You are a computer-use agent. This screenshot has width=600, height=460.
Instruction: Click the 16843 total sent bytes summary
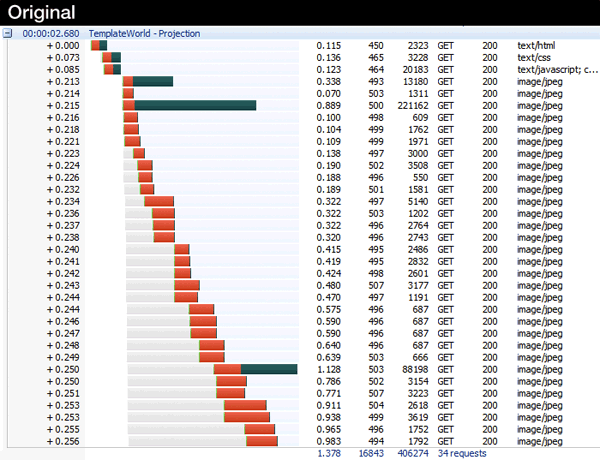pyautogui.click(x=371, y=453)
